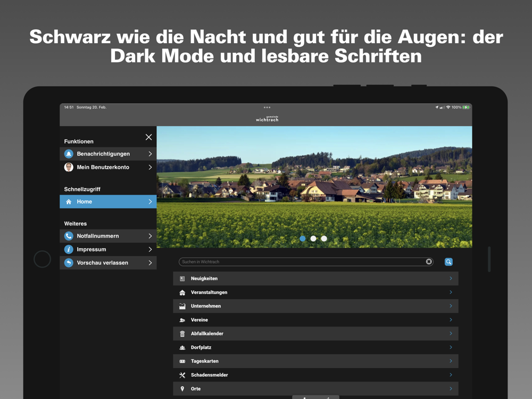Expand Benachrichtigungen via its chevron

pyautogui.click(x=150, y=154)
